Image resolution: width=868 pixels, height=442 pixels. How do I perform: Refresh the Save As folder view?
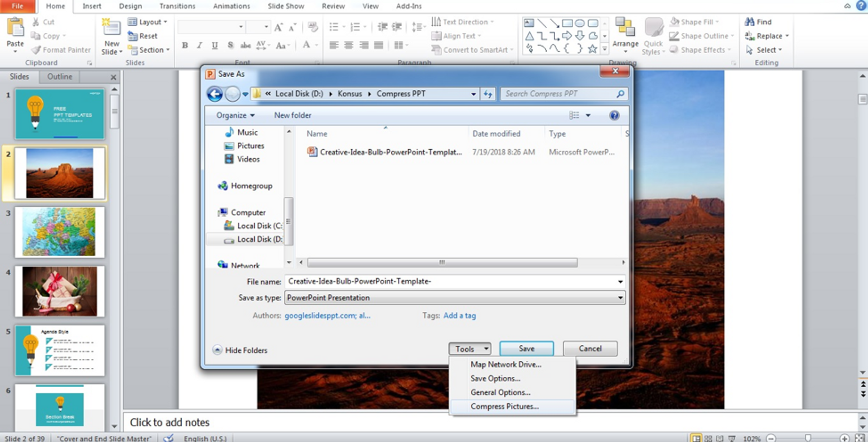click(x=488, y=94)
